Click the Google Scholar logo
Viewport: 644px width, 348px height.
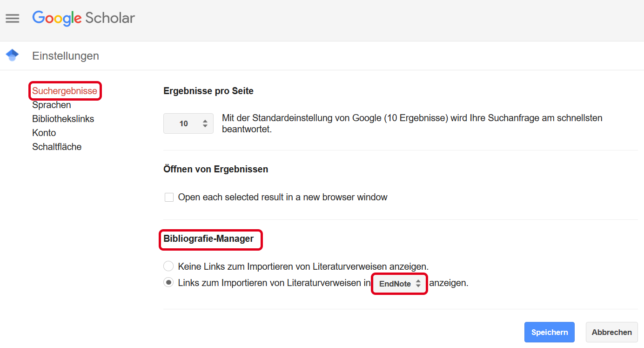pyautogui.click(x=83, y=19)
